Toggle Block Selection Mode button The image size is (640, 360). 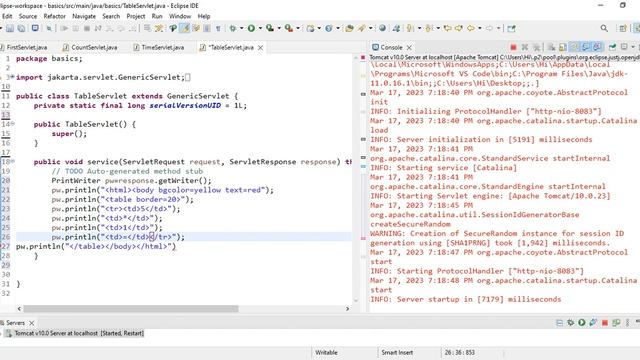point(207,28)
